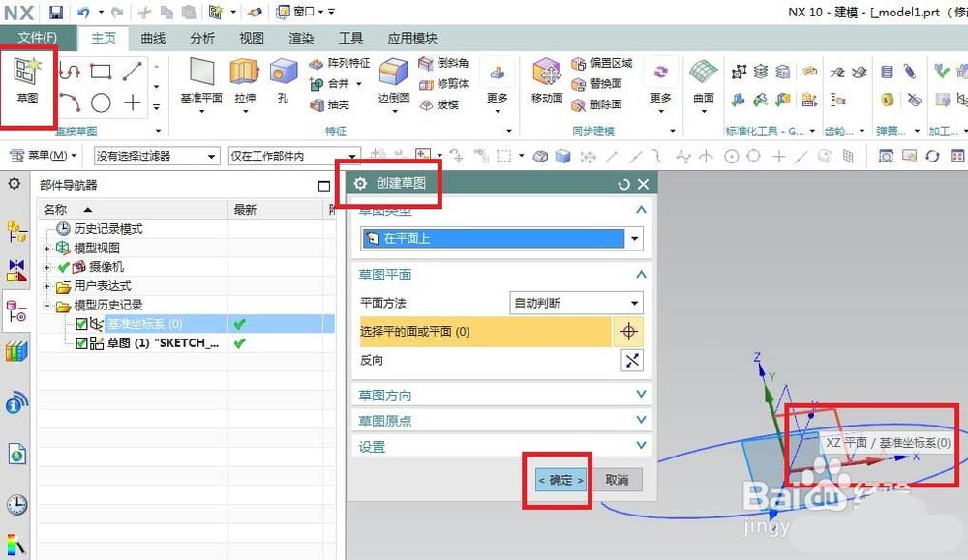Open the 文件(F) menu
The image size is (968, 560).
point(38,38)
